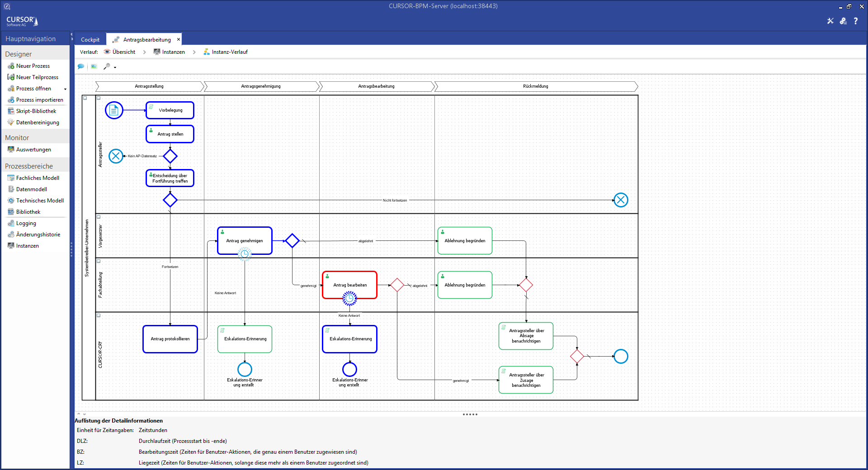Open Auswertungen under Monitor
The height and width of the screenshot is (470, 868).
click(x=33, y=150)
